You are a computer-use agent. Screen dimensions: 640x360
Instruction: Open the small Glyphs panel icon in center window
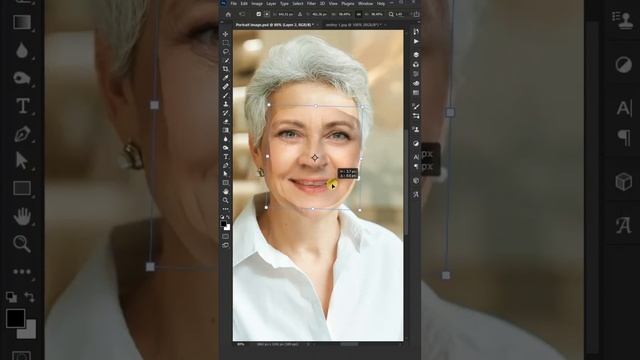(416, 194)
